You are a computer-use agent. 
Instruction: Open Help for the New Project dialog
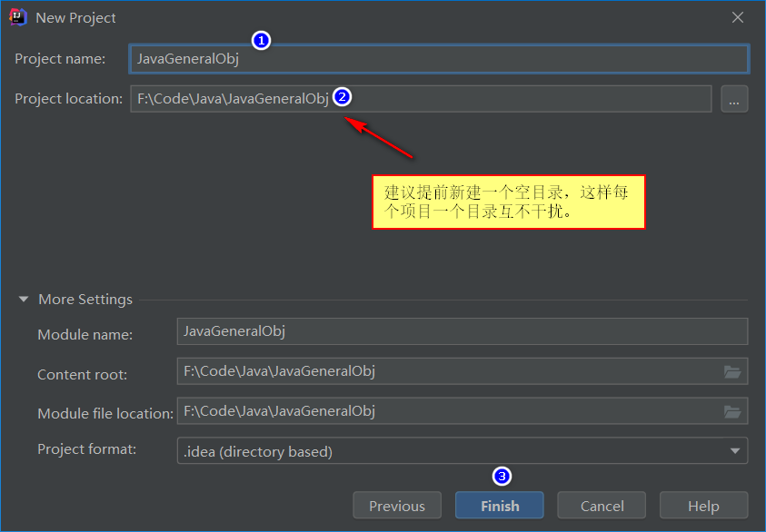point(703,505)
